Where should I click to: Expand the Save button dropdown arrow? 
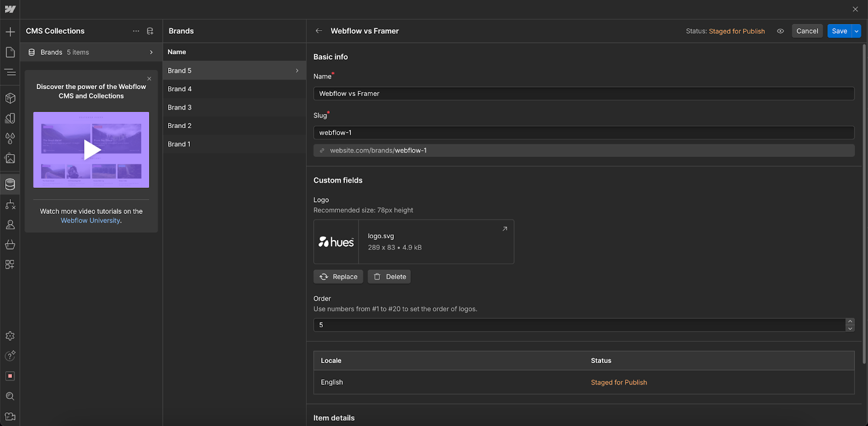pos(857,31)
